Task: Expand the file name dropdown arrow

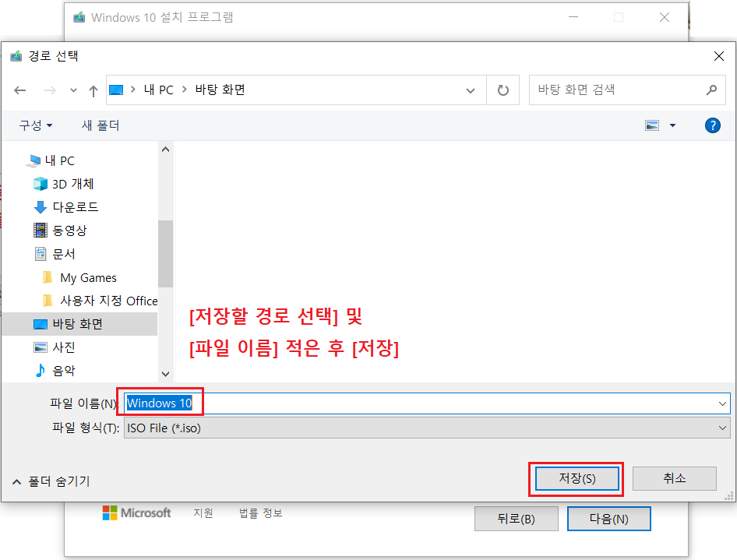Action: pyautogui.click(x=722, y=403)
